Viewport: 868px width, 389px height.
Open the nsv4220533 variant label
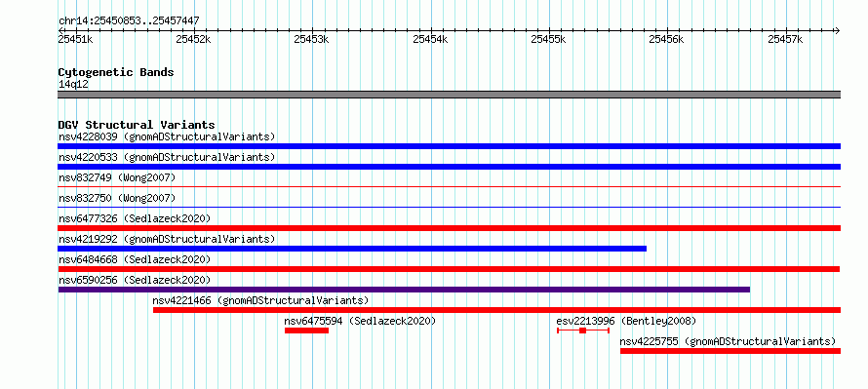(x=167, y=157)
